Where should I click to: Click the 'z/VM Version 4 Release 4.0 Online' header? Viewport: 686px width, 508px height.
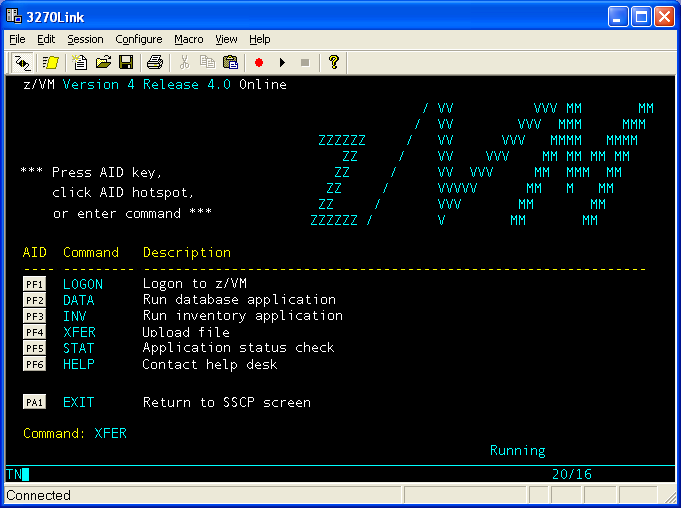(x=155, y=84)
